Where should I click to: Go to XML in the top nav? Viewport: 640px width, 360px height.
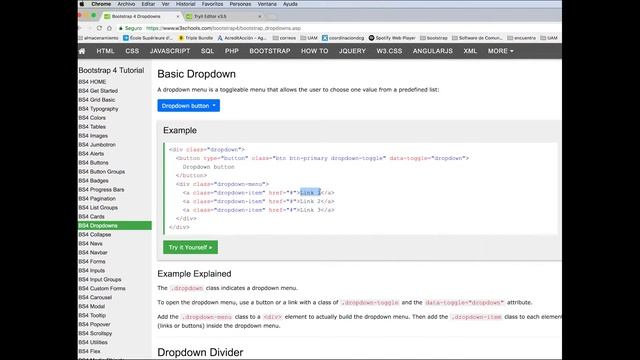click(x=470, y=51)
